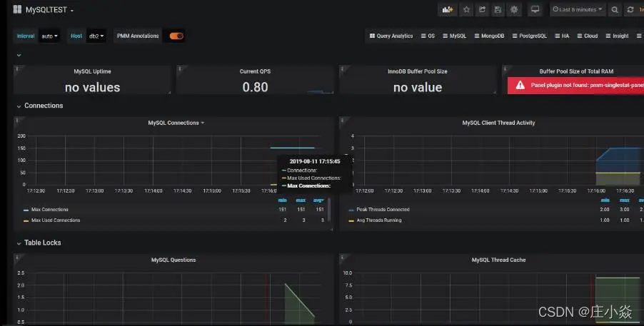
Task: Click the dashboard grid icon beside MySQLTEST
Action: tap(17, 9)
